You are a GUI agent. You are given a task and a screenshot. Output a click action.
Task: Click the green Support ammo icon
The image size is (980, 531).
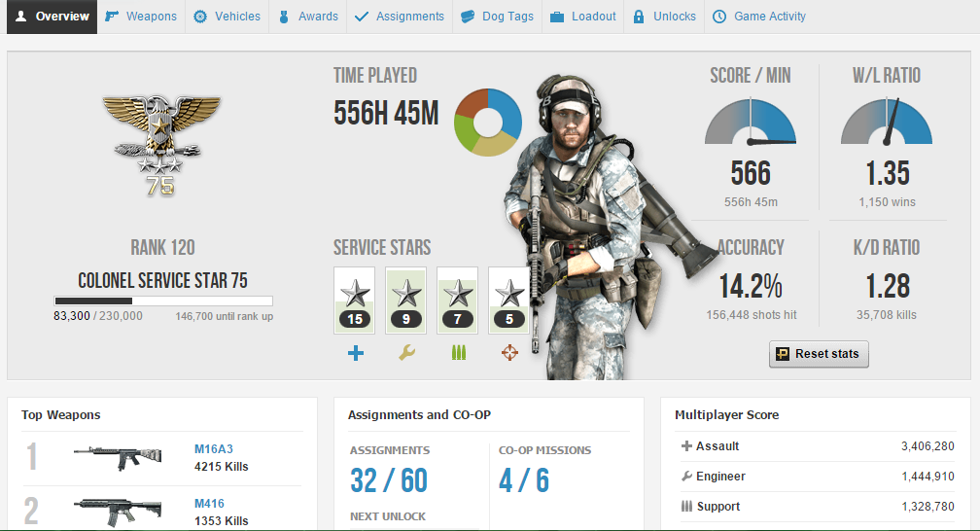[459, 353]
